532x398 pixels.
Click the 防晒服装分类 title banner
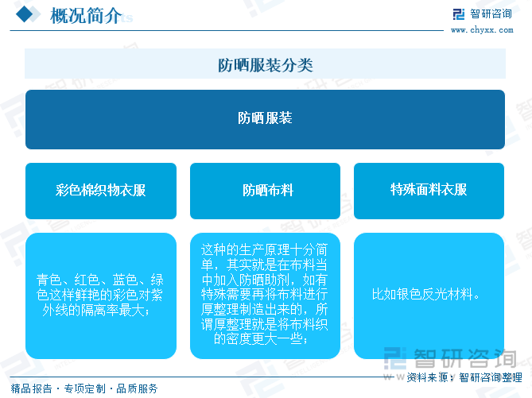click(x=265, y=64)
